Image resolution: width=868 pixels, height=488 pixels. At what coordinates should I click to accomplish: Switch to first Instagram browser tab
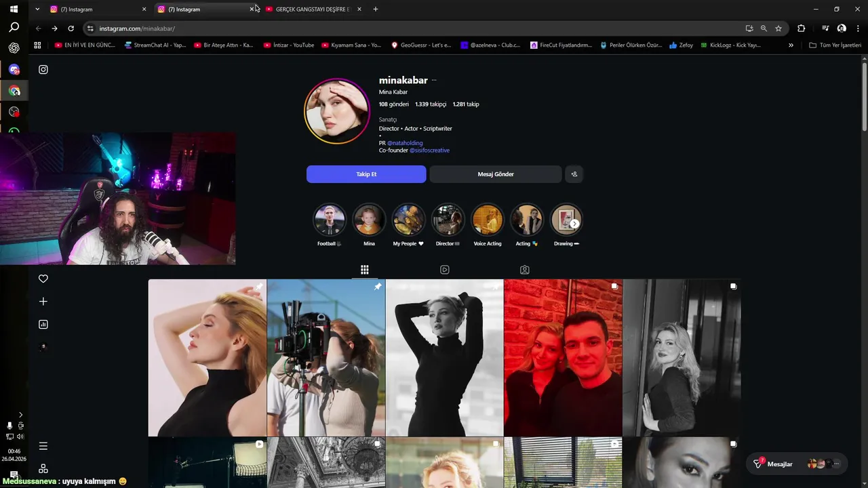(99, 9)
